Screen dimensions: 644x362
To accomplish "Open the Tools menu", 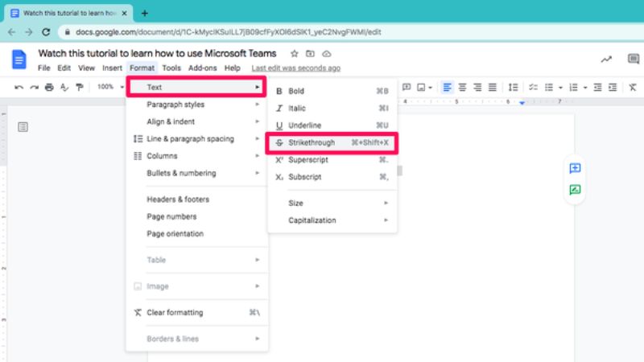I will pyautogui.click(x=171, y=68).
